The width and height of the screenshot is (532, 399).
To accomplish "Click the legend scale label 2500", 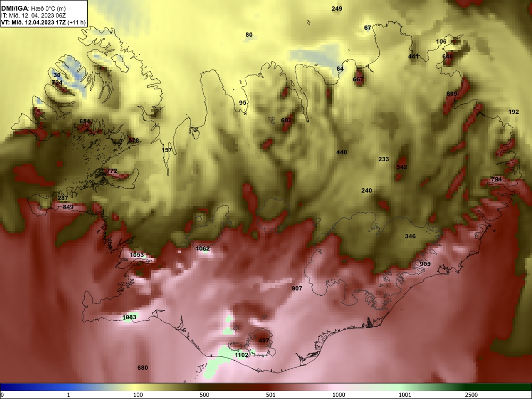I will (x=471, y=395).
